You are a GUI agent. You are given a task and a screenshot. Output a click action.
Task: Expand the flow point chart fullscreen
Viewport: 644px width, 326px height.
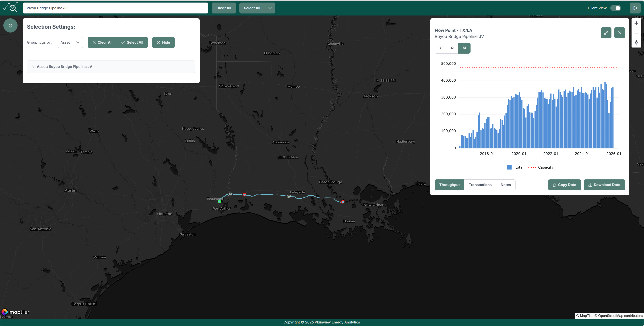(606, 33)
